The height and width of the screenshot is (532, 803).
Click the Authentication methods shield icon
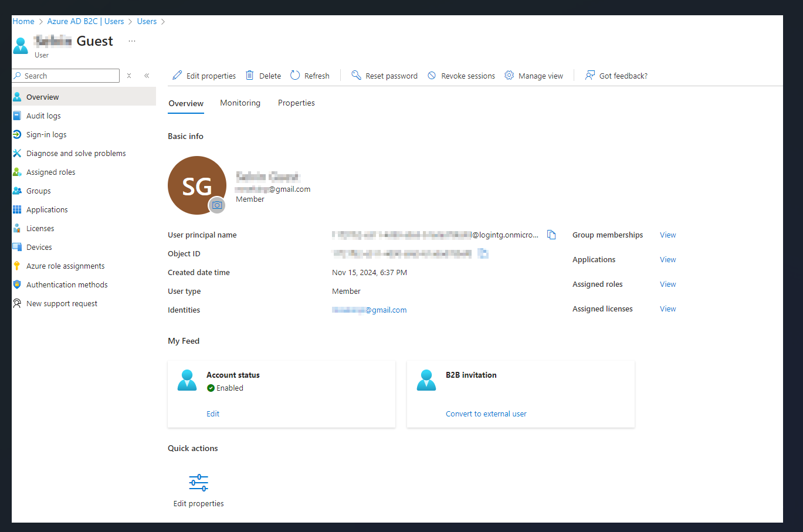pos(17,284)
